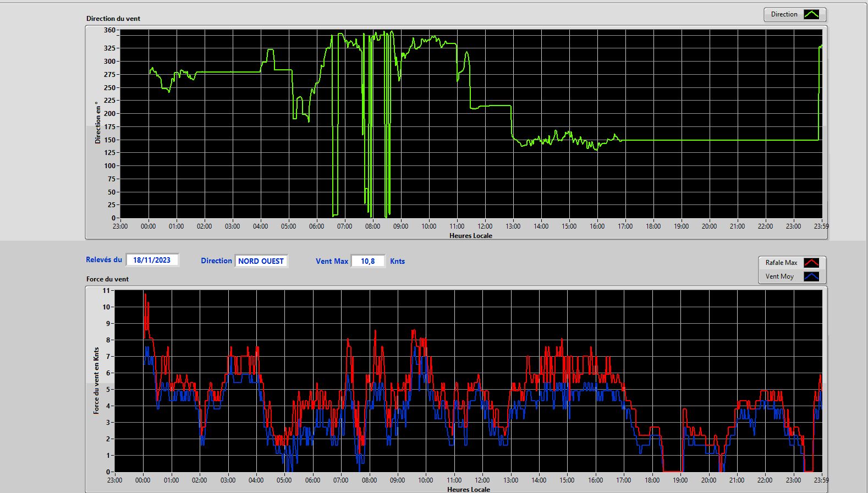Click the Heures Locale label under force chart
The image size is (868, 493).
point(469,489)
